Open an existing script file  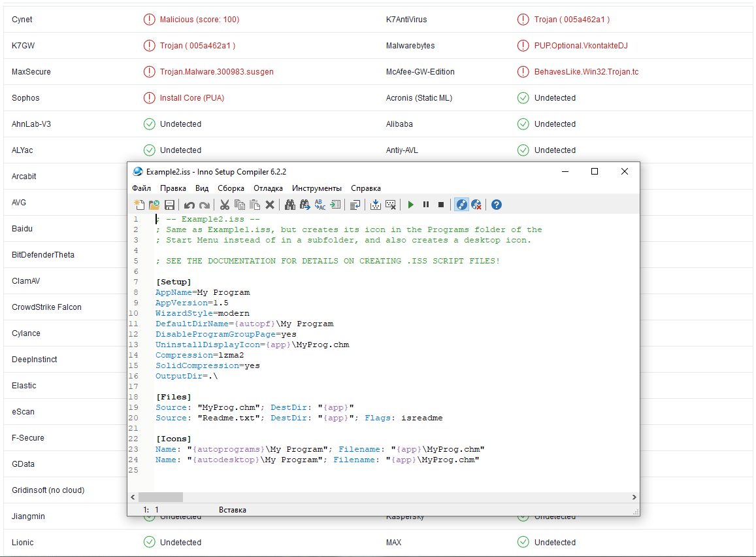click(154, 205)
